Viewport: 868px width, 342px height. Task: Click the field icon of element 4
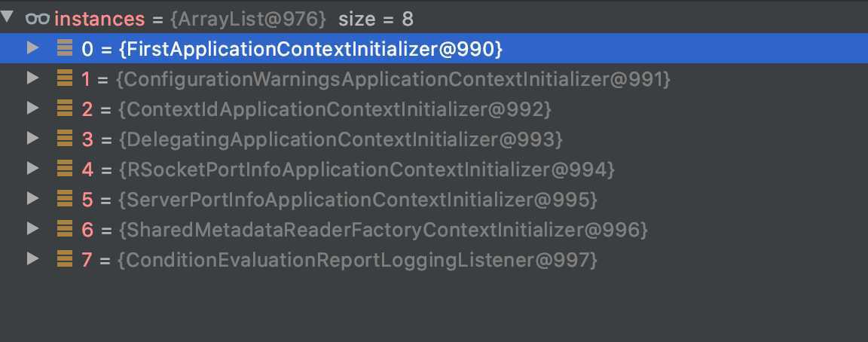coord(65,168)
